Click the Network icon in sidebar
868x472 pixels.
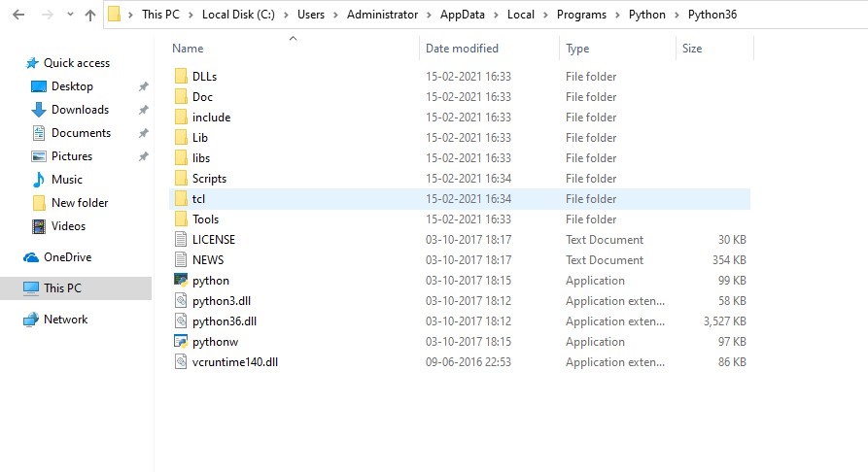[x=30, y=320]
